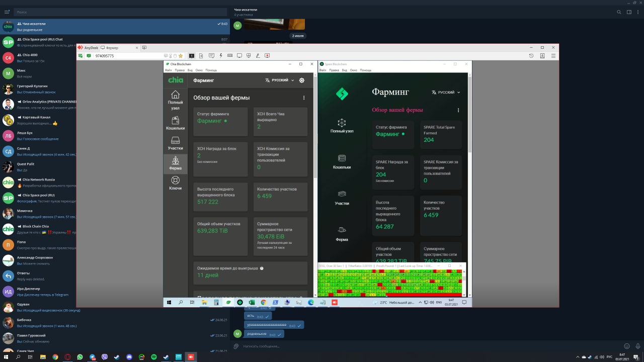This screenshot has width=644, height=362.
Task: Open Chia settings gear icon
Action: point(302,80)
